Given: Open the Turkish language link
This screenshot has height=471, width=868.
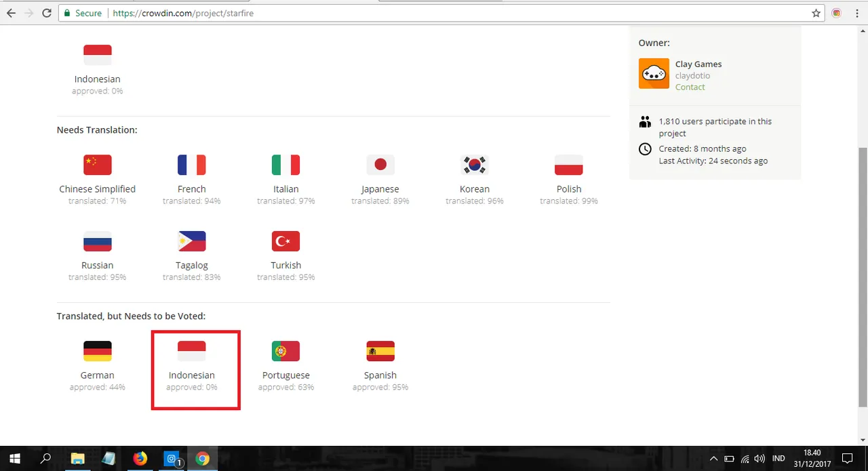Looking at the screenshot, I should (286, 265).
